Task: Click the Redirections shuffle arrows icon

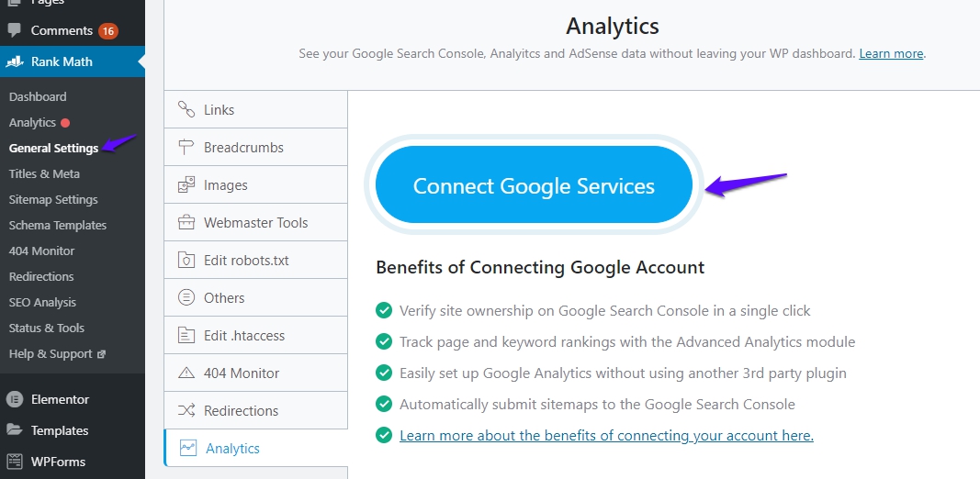Action: 186,410
